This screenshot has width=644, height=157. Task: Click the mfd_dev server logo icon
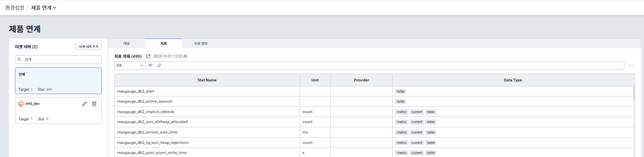pyautogui.click(x=21, y=104)
